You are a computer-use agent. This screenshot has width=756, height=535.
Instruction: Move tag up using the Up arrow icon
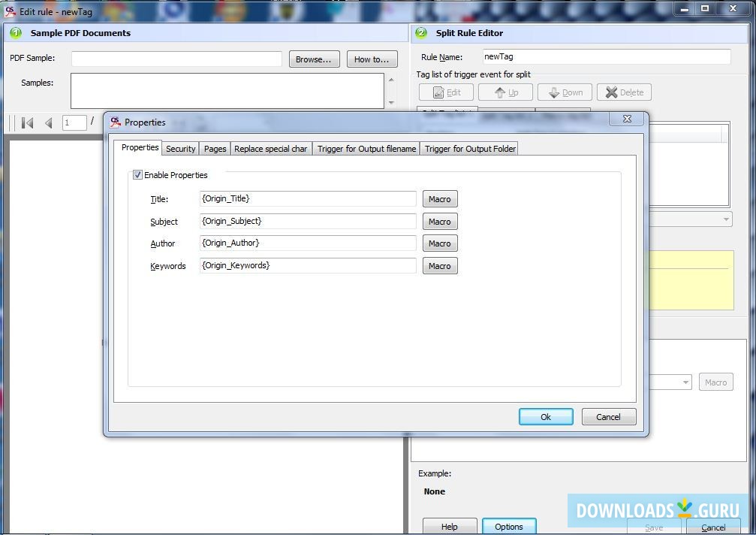[498, 92]
